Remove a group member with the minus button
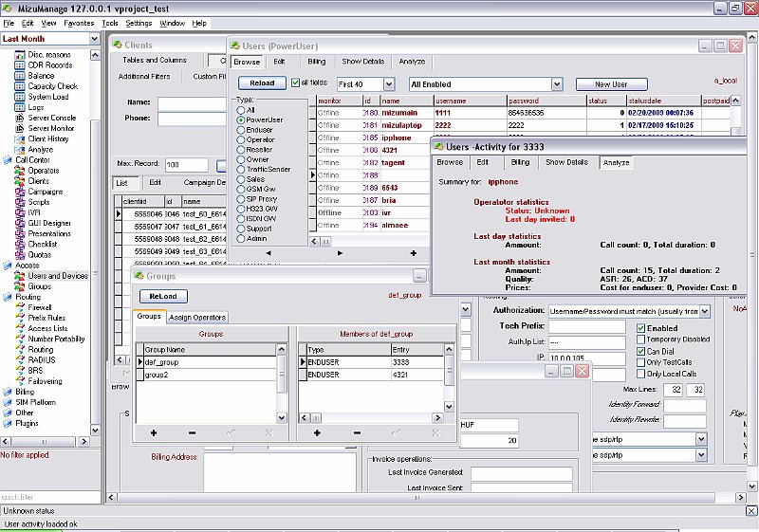 357,432
